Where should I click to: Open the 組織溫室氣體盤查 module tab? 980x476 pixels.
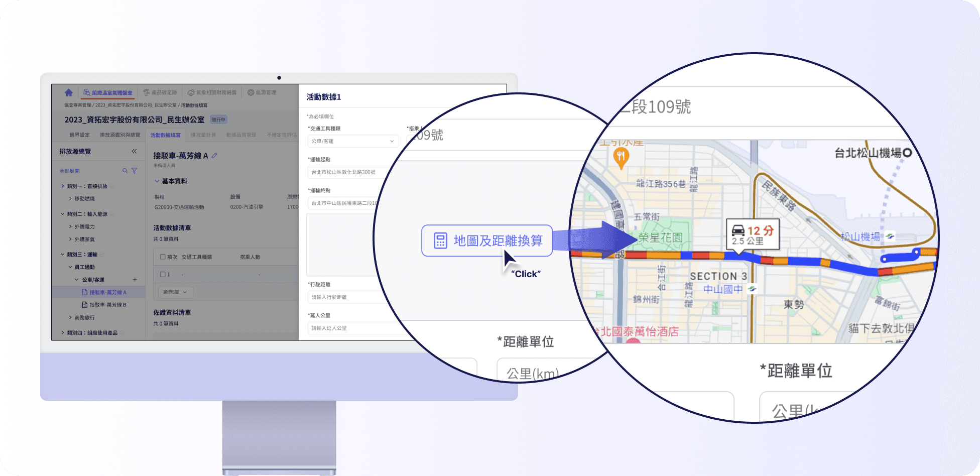tap(108, 93)
